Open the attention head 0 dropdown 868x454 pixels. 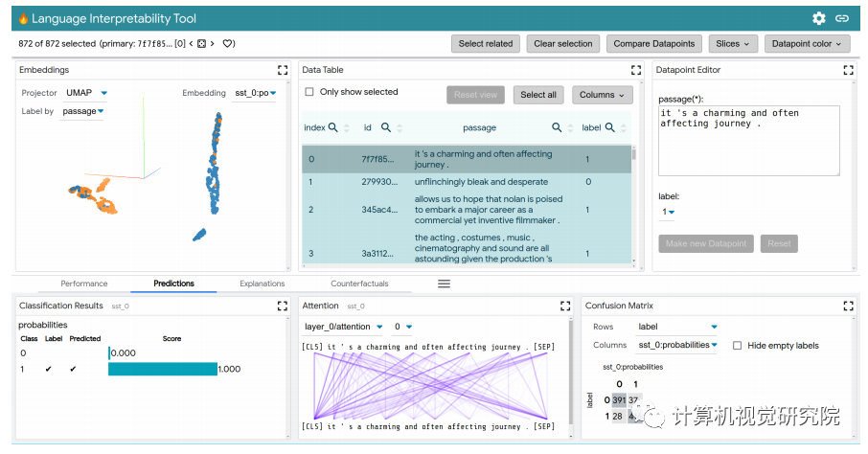403,327
